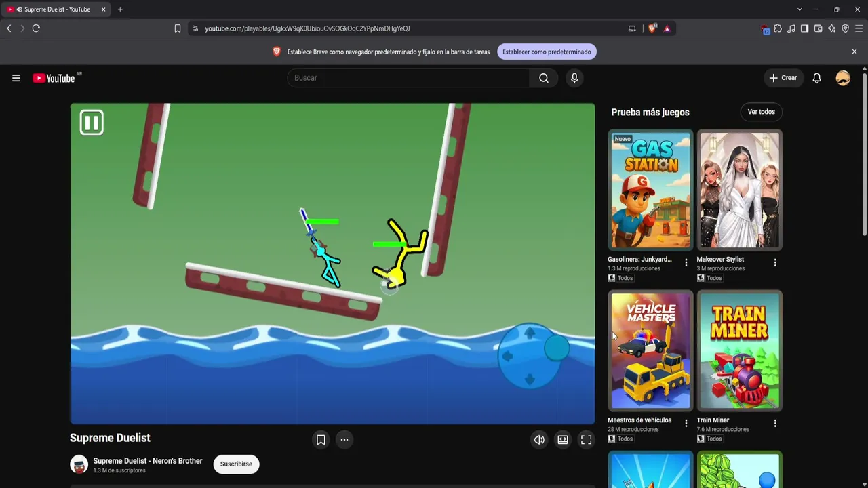Click the Ver todos button
Viewport: 868px width, 488px height.
pyautogui.click(x=761, y=112)
